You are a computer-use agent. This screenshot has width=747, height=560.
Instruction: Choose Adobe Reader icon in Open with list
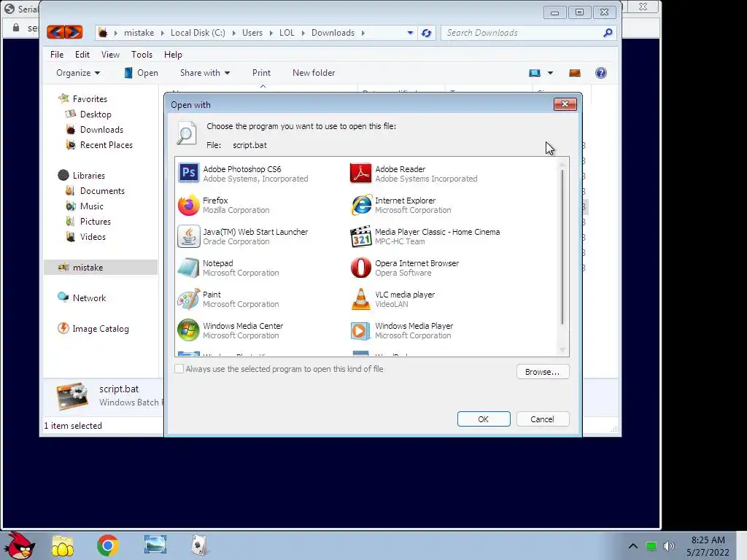click(x=360, y=173)
